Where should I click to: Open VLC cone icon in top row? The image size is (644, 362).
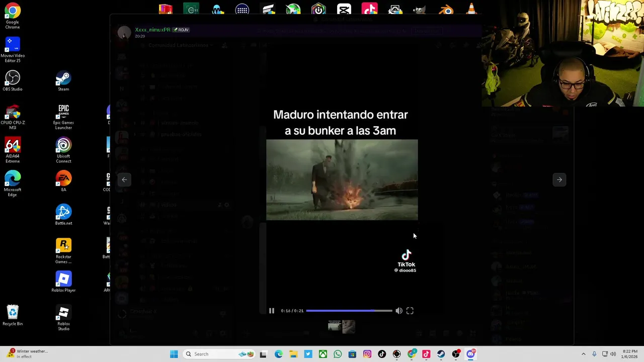[471, 9]
